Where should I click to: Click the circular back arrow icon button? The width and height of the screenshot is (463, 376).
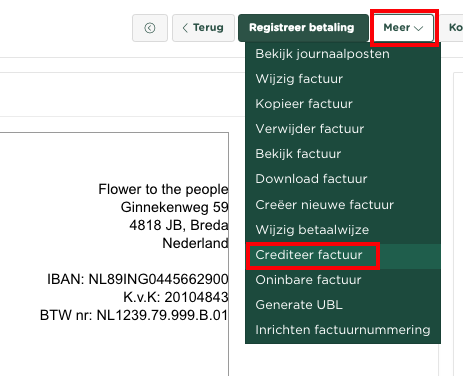(150, 28)
